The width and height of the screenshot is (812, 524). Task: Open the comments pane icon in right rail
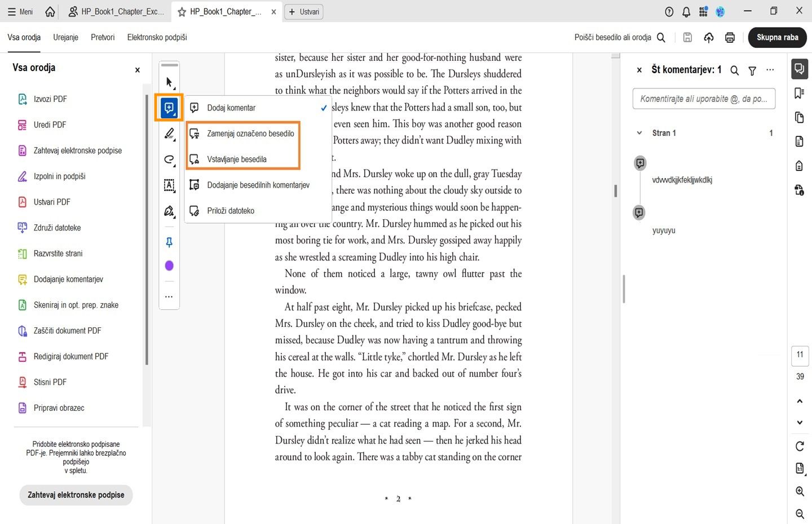pos(799,69)
